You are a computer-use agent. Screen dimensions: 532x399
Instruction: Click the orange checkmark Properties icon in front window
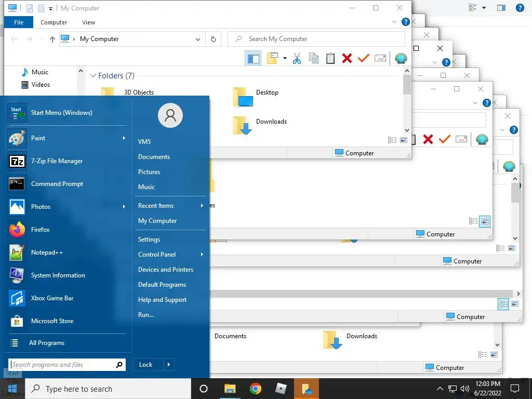[363, 58]
